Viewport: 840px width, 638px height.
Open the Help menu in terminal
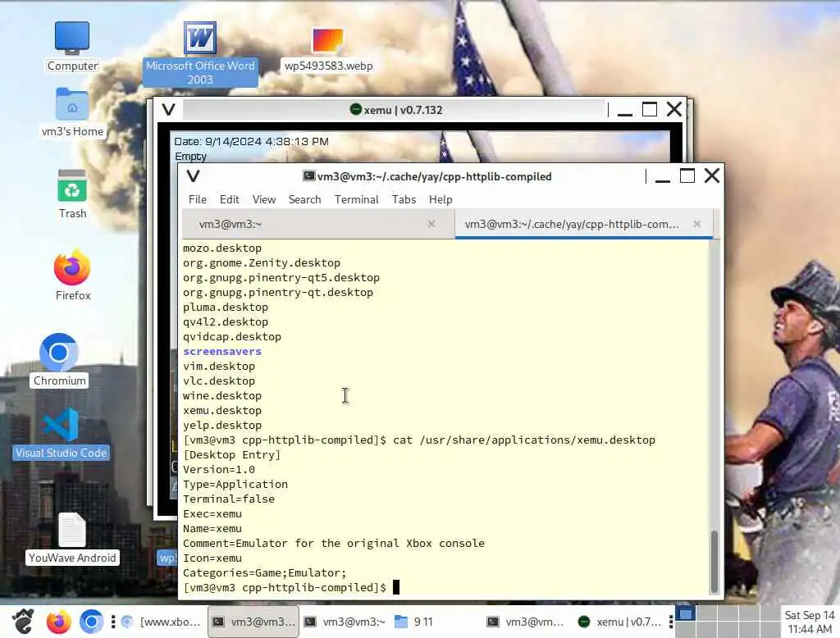[441, 199]
